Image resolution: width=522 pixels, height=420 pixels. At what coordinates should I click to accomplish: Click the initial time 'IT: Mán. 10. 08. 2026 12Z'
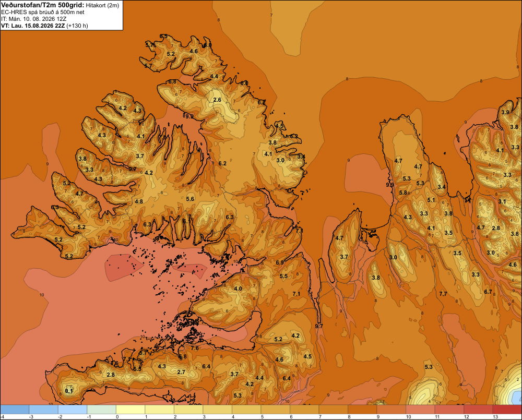click(x=33, y=19)
